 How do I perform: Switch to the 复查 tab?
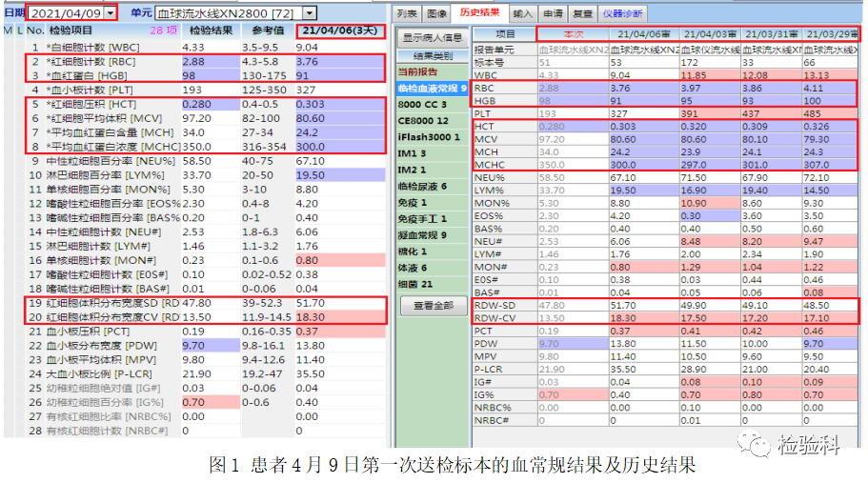[582, 13]
